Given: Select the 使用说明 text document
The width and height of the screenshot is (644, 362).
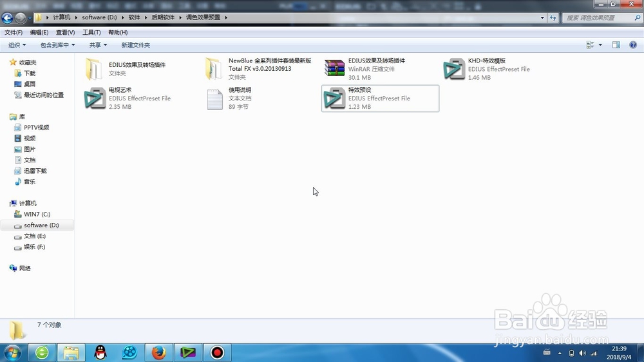Looking at the screenshot, I should coord(228,98).
